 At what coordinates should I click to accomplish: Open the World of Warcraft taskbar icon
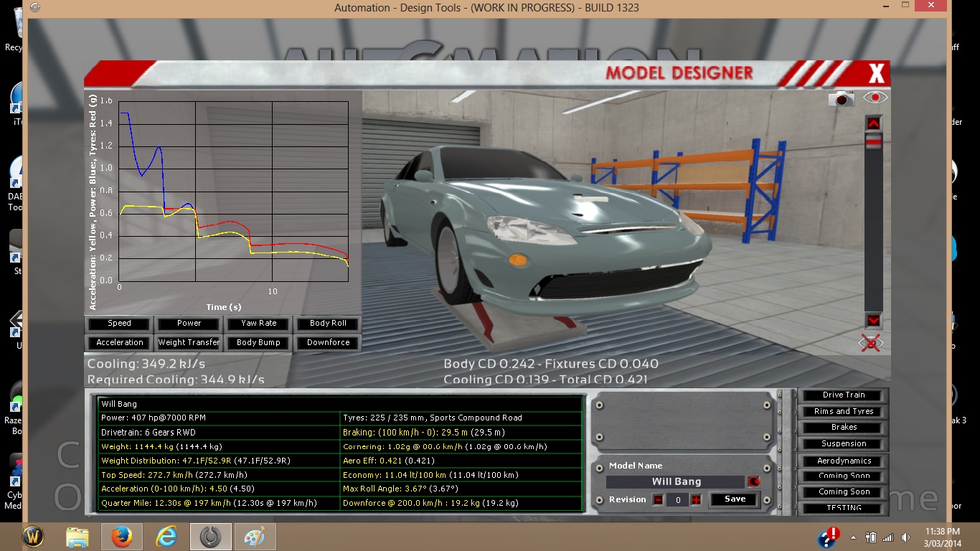[x=34, y=537]
